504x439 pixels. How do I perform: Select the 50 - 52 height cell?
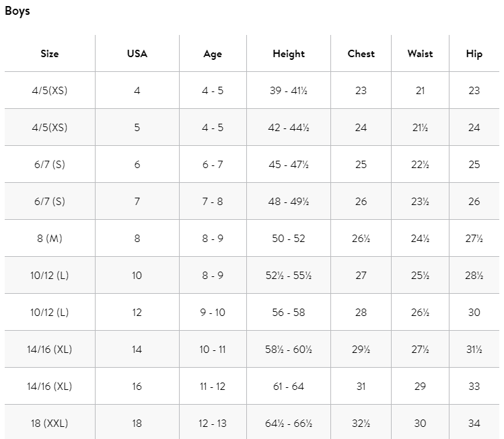289,239
